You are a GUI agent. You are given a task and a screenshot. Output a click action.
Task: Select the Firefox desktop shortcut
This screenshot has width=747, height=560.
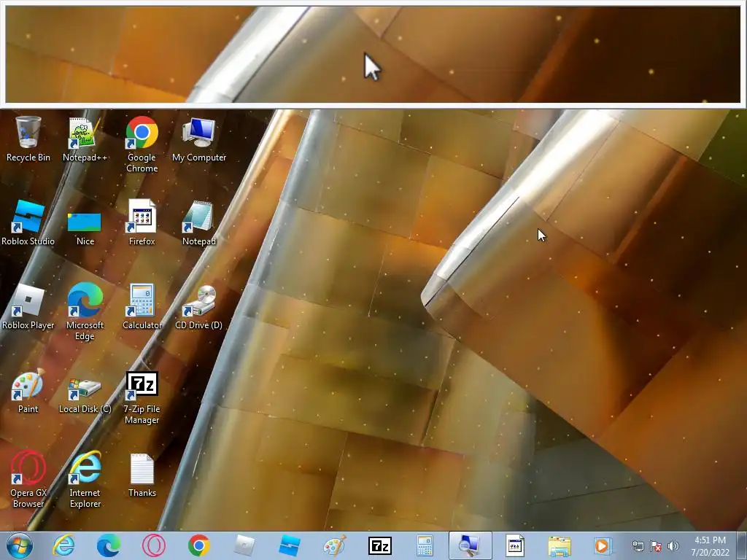(x=142, y=222)
